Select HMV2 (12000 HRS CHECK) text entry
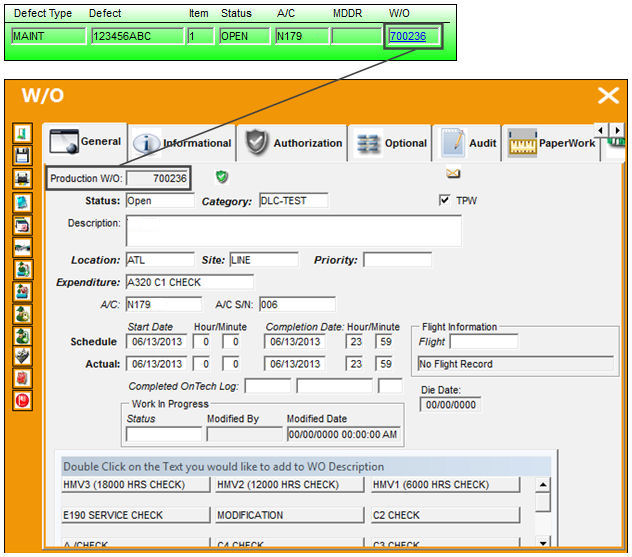 (289, 484)
